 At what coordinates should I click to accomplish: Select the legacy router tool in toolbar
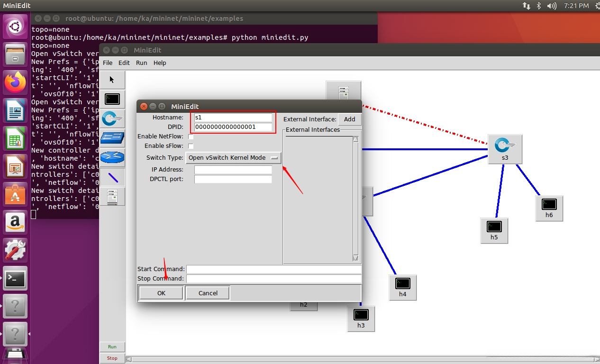[x=112, y=157]
